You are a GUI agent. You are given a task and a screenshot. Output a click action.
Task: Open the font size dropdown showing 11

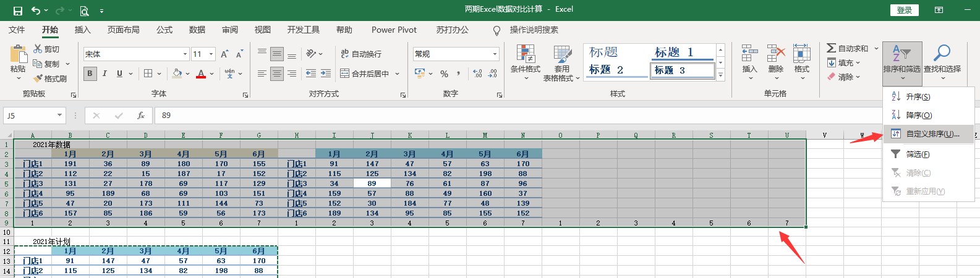211,54
